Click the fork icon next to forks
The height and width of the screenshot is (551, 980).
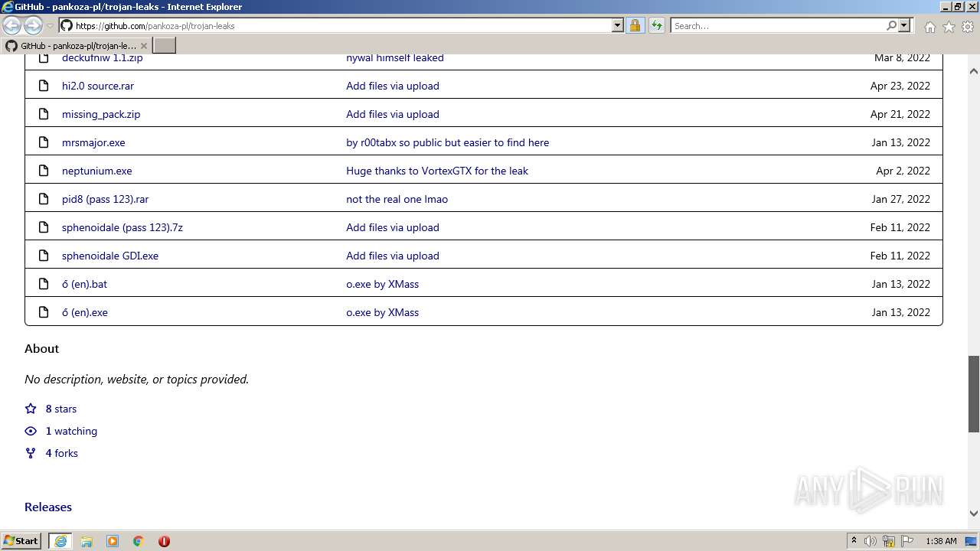click(31, 453)
